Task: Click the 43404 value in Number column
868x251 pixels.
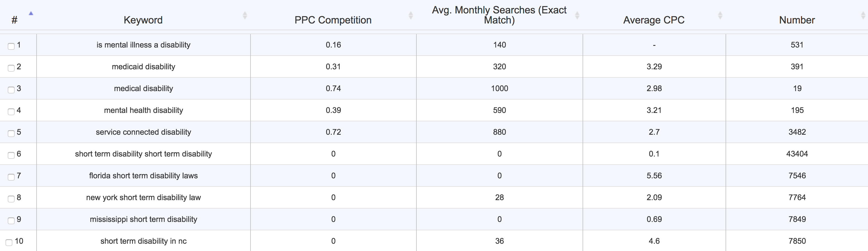Action: [797, 154]
